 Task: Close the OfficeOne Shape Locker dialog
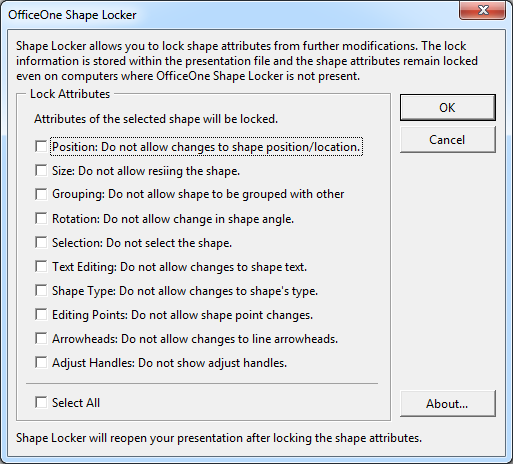(x=482, y=10)
